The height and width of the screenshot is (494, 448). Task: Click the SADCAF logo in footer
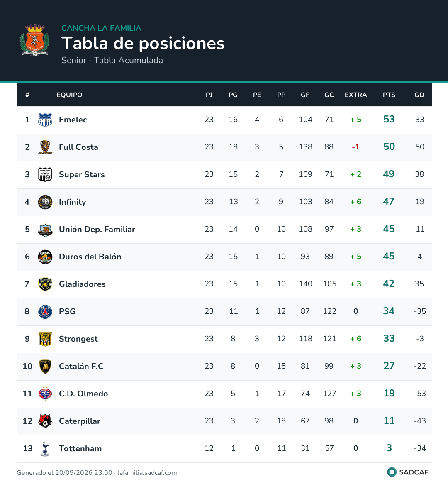tap(408, 472)
